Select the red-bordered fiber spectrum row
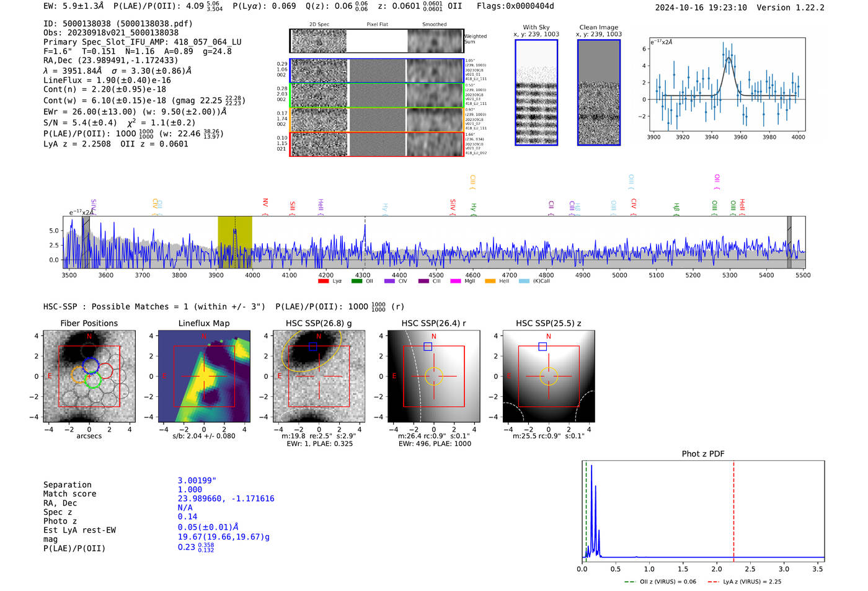 pyautogui.click(x=377, y=144)
